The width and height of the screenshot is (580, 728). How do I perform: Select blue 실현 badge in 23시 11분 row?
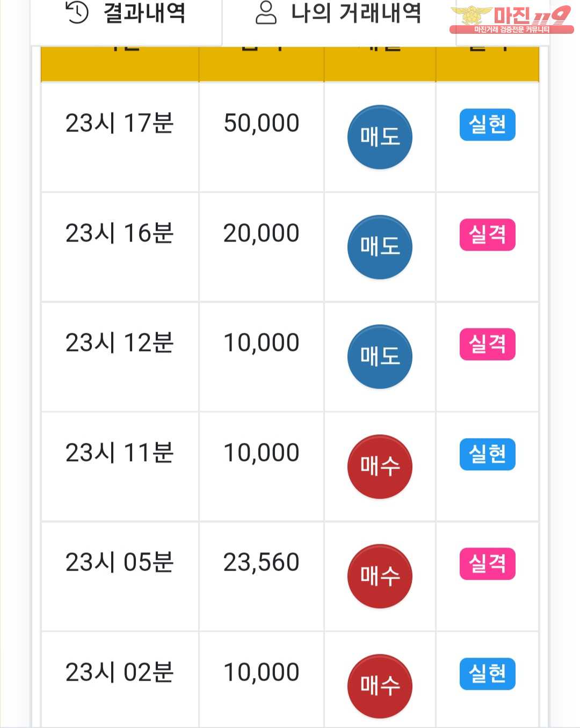[x=487, y=454]
